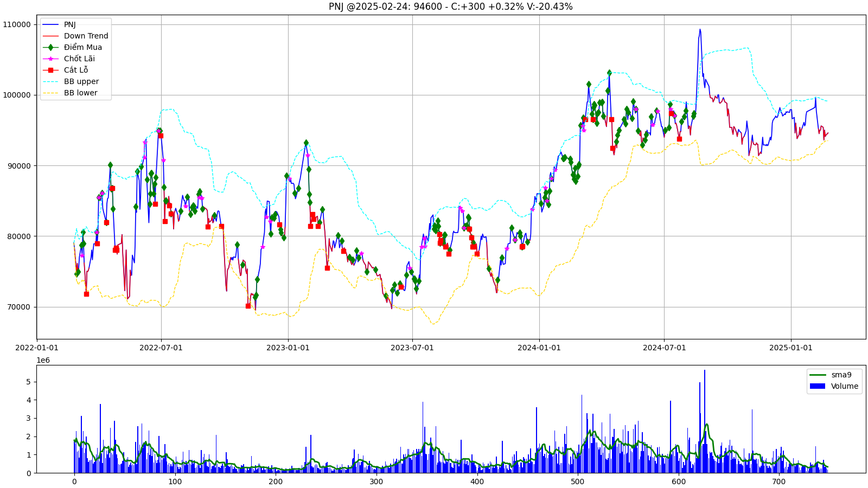Click the 90000 price axis tick
868x488 pixels.
tap(19, 165)
